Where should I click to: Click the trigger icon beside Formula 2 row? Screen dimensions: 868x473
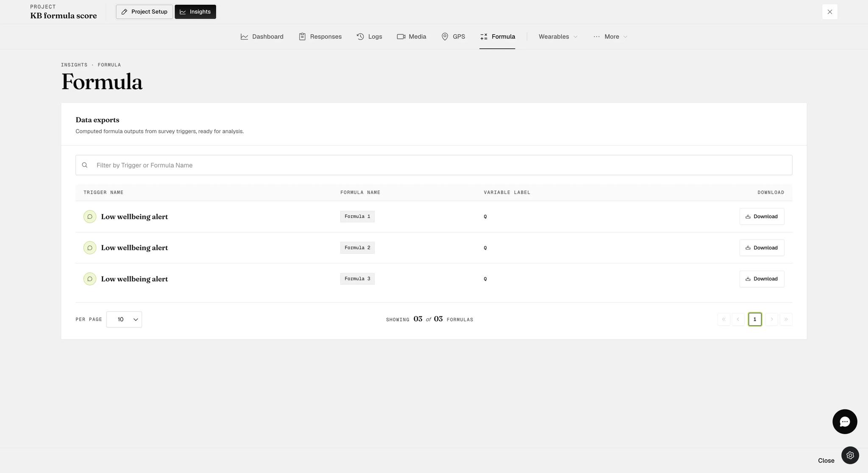pyautogui.click(x=90, y=248)
